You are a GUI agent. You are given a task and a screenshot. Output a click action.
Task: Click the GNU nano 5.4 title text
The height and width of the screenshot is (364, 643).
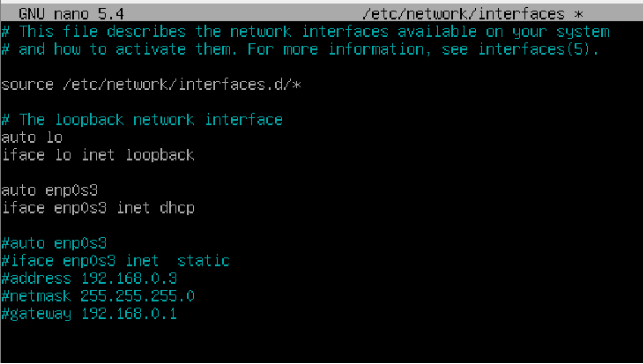[71, 14]
